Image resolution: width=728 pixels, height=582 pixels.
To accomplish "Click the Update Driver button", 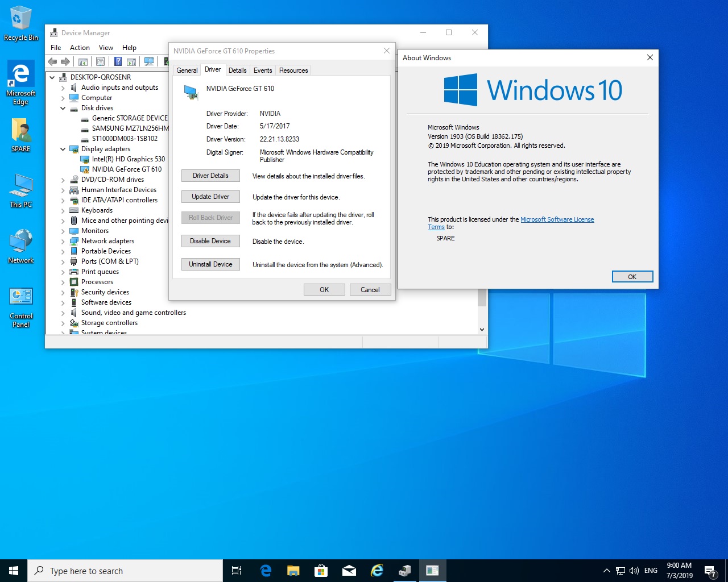I will [210, 197].
